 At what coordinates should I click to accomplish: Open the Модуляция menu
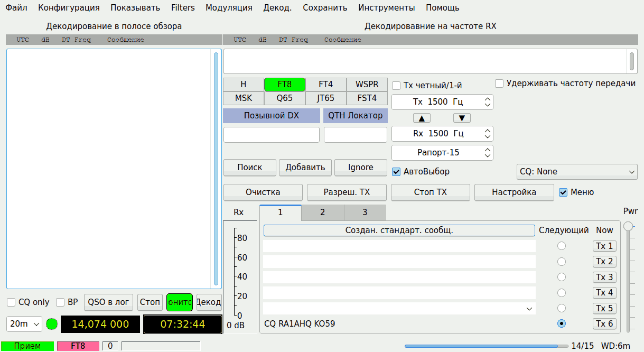(229, 8)
